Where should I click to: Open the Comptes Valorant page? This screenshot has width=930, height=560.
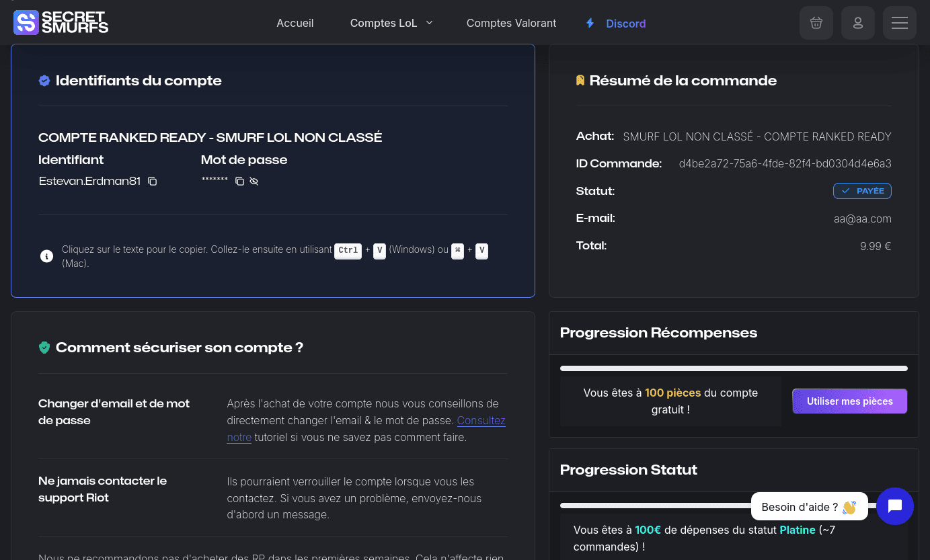coord(511,23)
